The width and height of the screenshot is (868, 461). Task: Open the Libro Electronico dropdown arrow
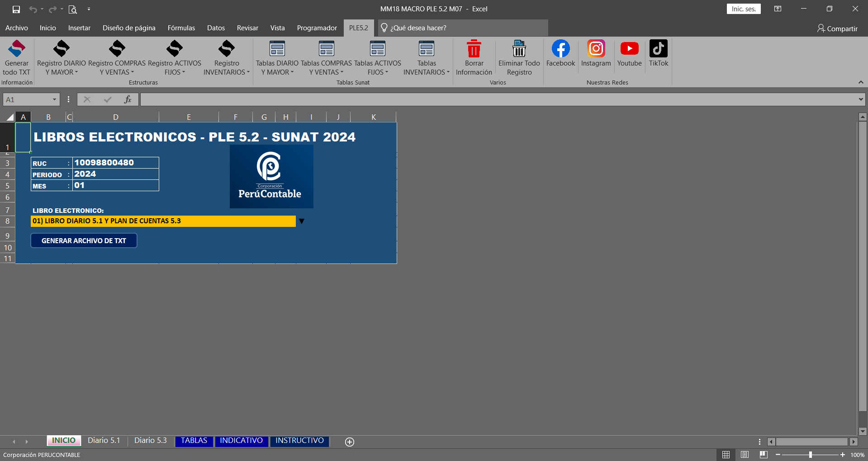coord(302,221)
